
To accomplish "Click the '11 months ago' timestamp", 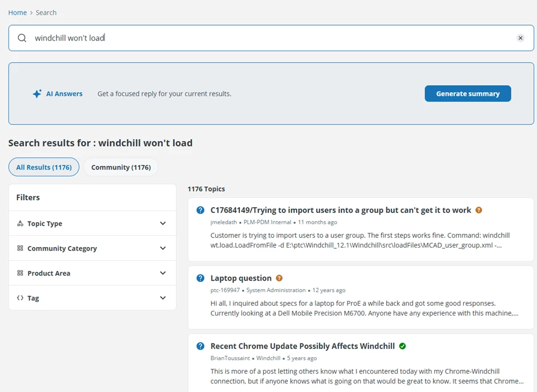I will click(x=318, y=223).
